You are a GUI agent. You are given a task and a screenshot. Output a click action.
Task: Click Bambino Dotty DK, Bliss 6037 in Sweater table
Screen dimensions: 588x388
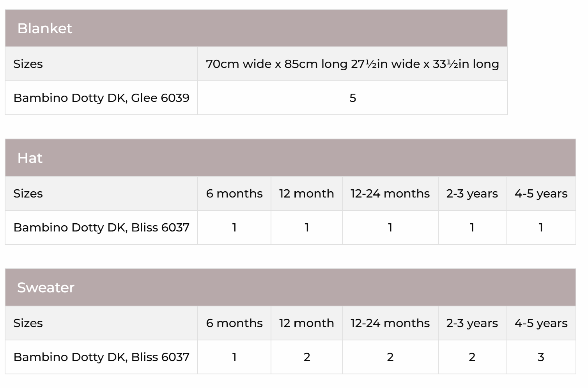pos(101,357)
